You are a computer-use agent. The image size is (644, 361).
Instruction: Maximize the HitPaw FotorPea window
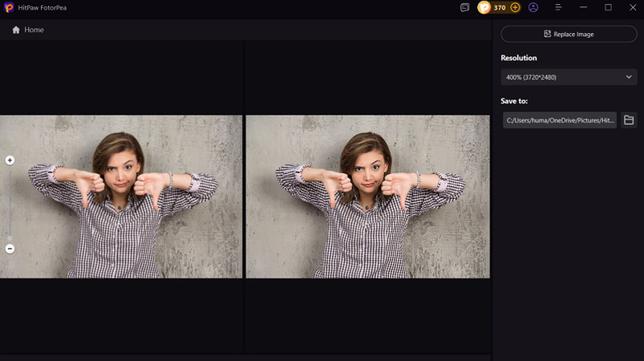click(x=608, y=7)
